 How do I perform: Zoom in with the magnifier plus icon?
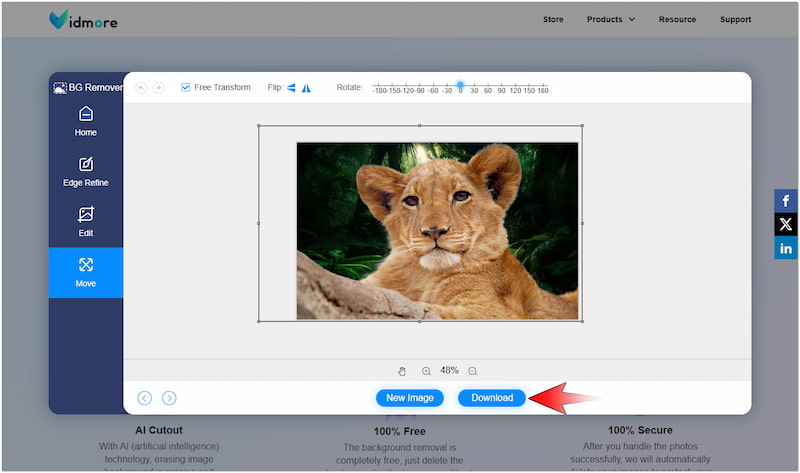[426, 371]
